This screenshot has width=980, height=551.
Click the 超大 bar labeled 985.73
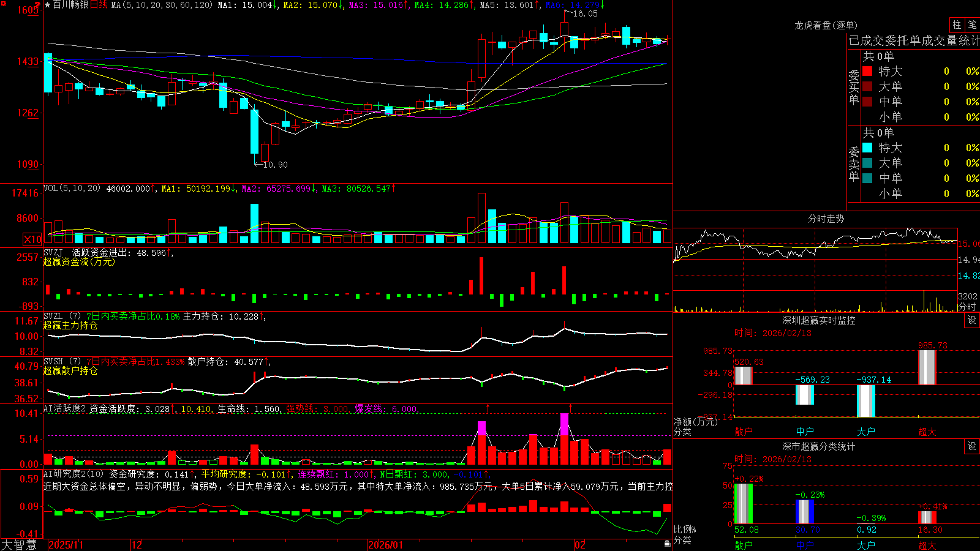927,367
